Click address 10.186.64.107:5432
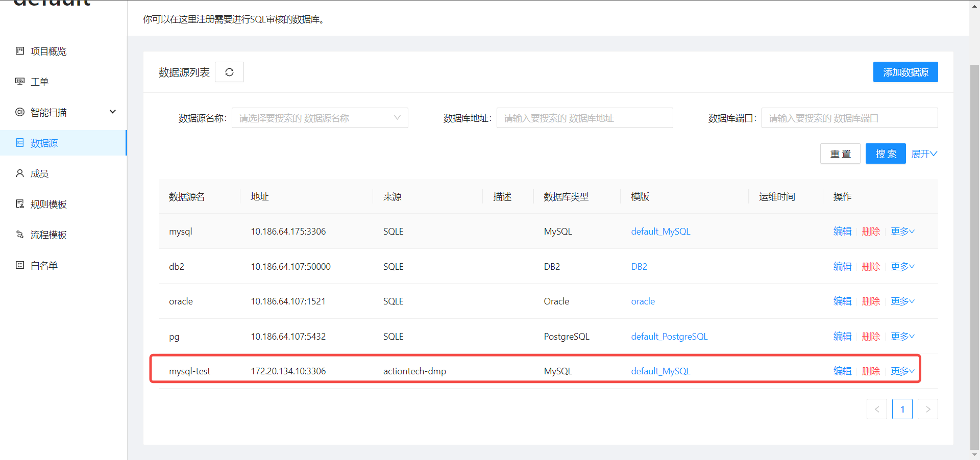980x460 pixels. (x=288, y=336)
